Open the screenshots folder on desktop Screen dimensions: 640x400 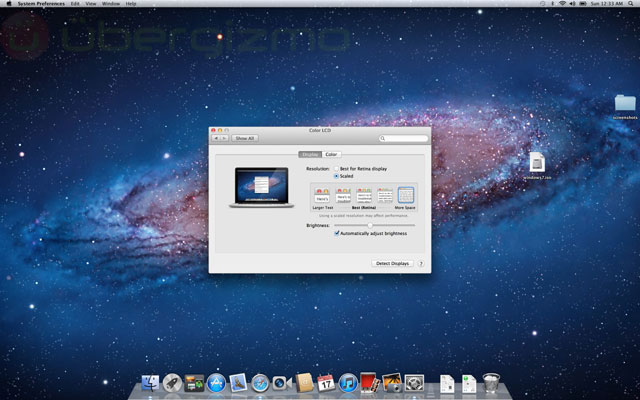[625, 104]
